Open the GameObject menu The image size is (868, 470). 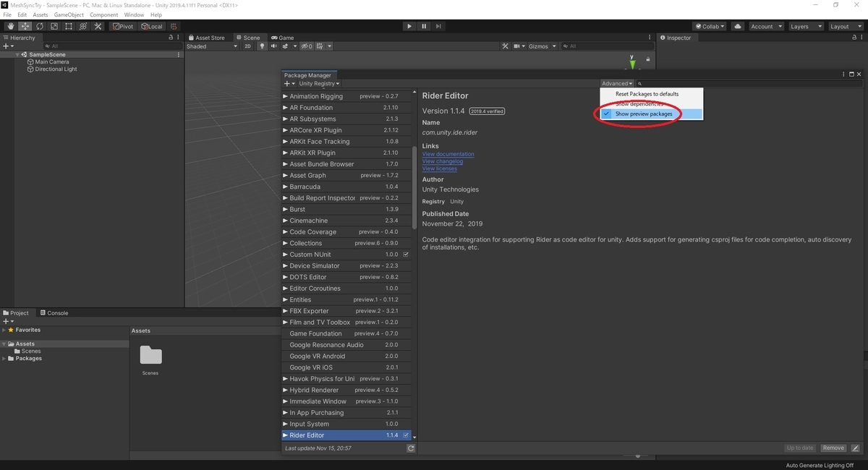click(x=69, y=14)
